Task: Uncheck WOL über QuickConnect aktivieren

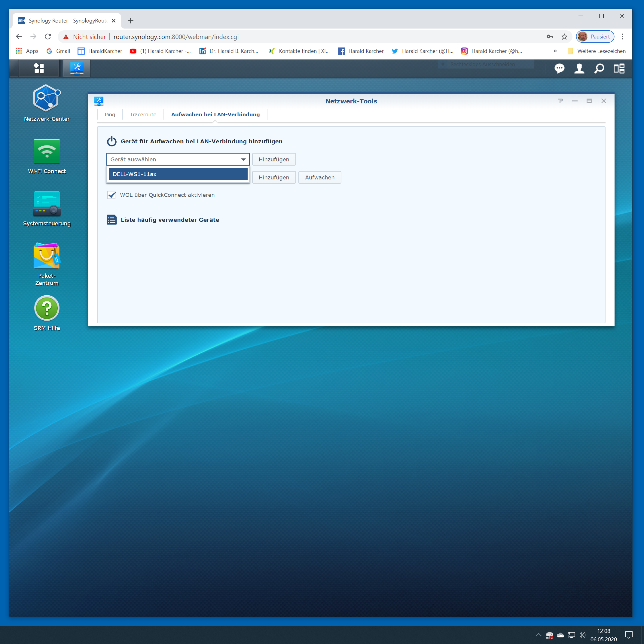Action: click(x=112, y=195)
